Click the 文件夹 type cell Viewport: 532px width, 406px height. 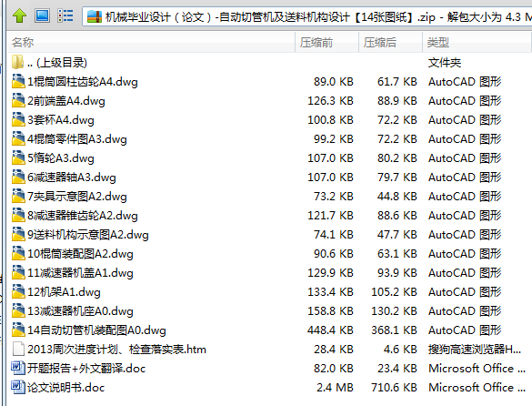point(445,63)
